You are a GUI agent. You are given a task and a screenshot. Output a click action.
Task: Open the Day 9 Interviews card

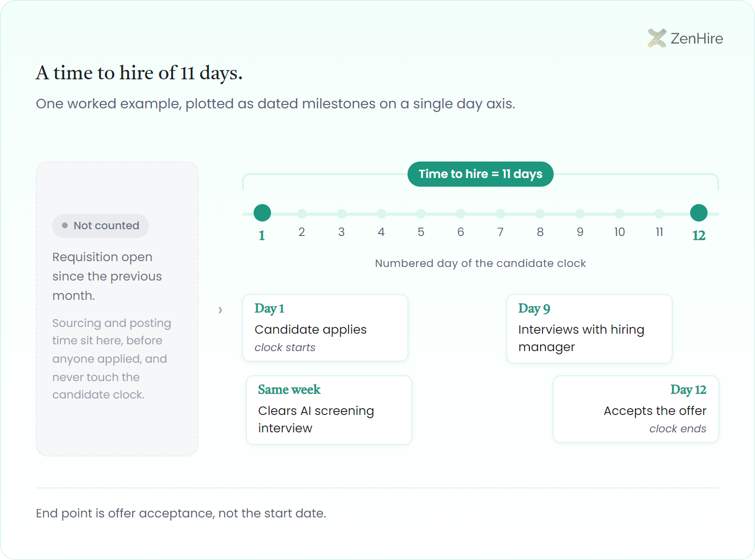589,329
